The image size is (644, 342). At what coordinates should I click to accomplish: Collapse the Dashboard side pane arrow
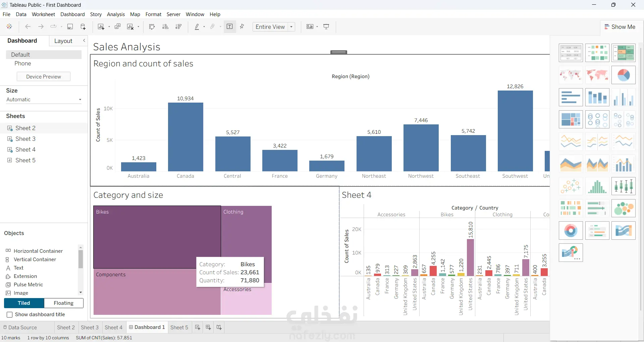[84, 41]
